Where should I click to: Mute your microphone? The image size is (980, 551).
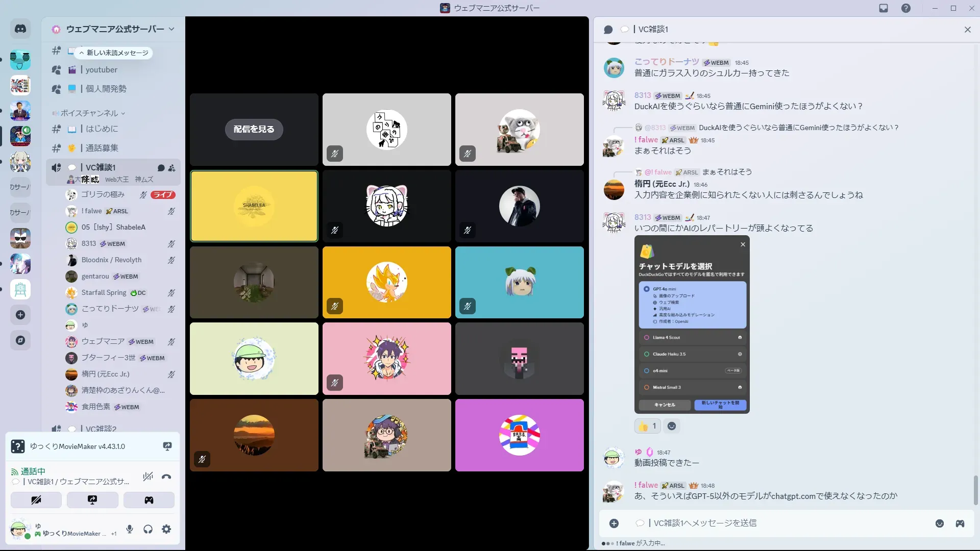coord(130,529)
